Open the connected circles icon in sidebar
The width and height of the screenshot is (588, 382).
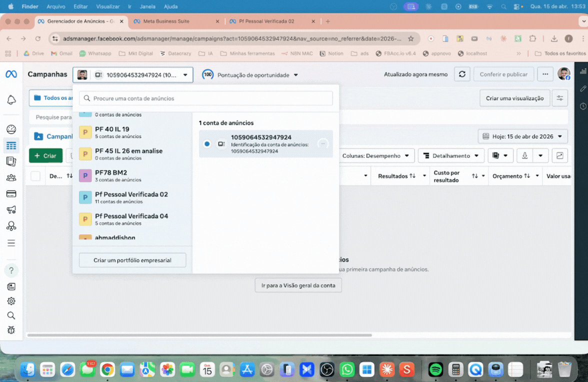(11, 226)
